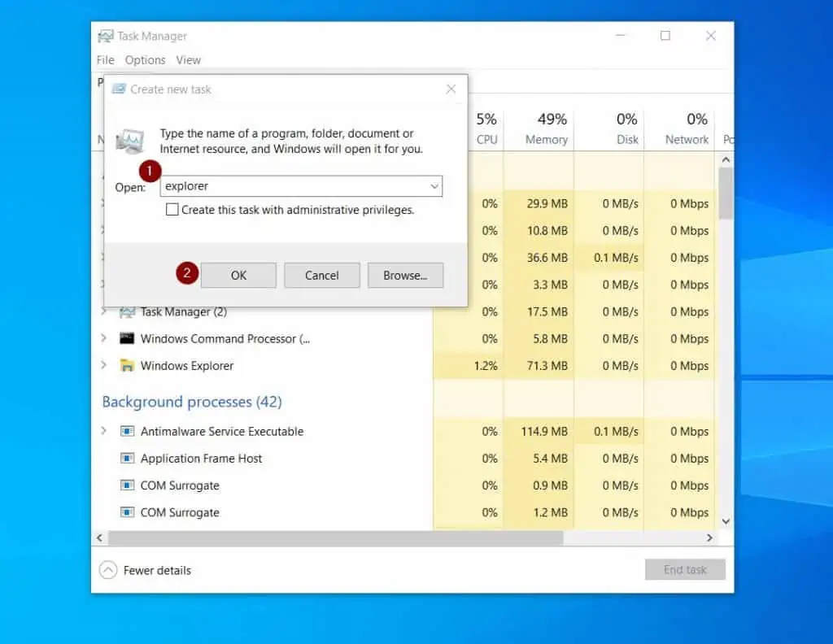Click the Windows Explorer process icon

point(126,366)
